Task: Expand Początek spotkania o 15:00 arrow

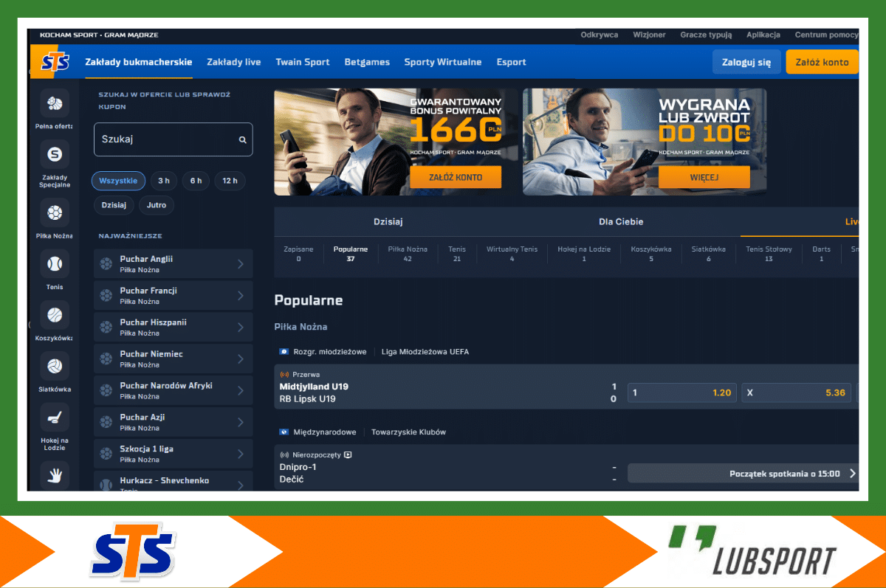Action: [853, 474]
